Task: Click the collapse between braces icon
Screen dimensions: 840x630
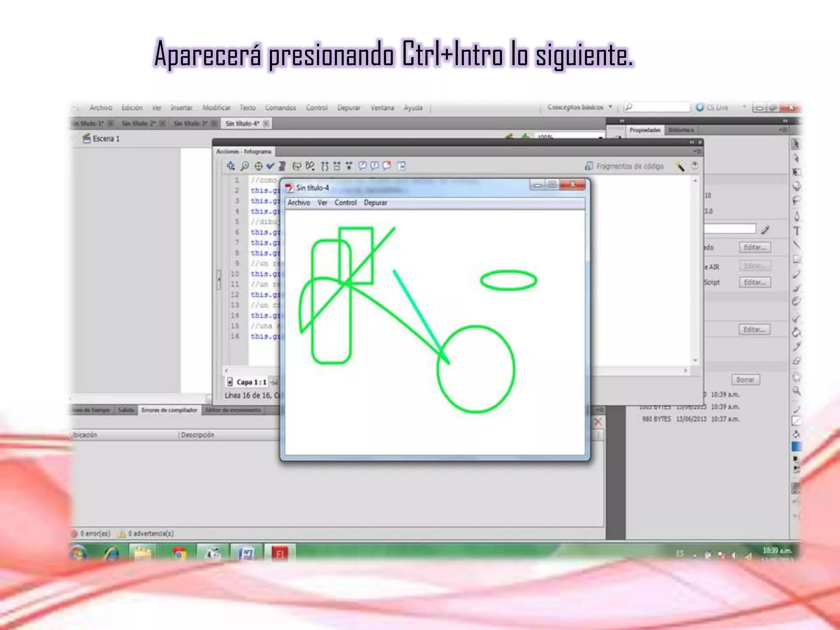Action: (x=324, y=166)
